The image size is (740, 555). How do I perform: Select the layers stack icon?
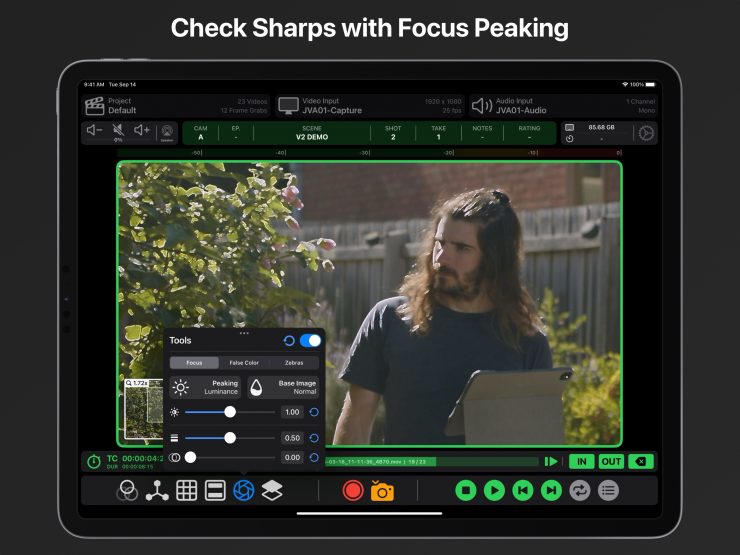(x=272, y=490)
